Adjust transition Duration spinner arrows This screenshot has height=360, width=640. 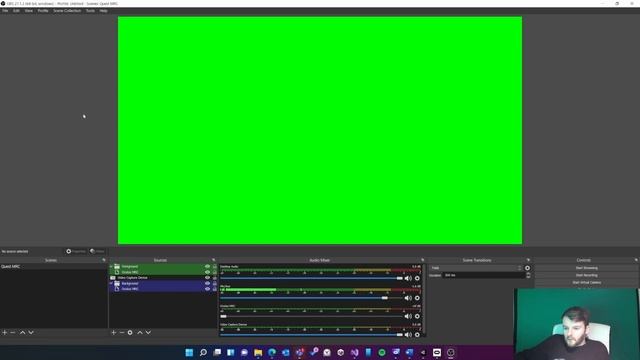click(x=528, y=276)
